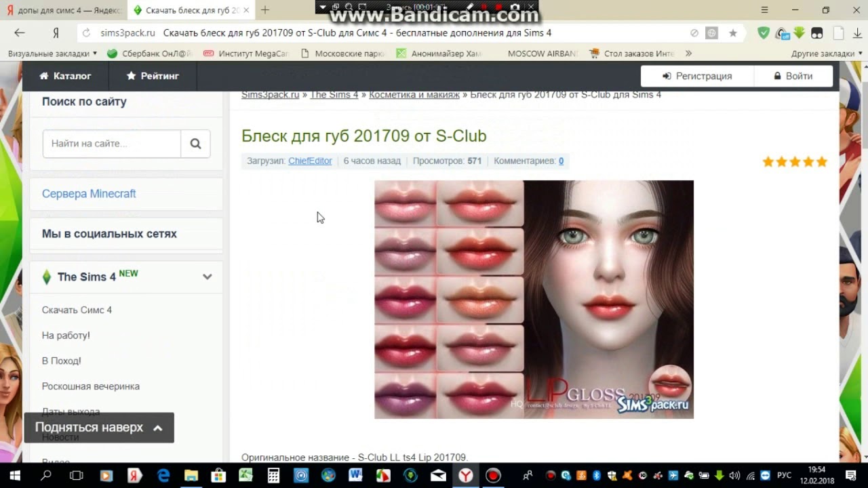Show more bookmarks with the double chevron
Viewport: 868px width, 488px height.
[x=688, y=54]
